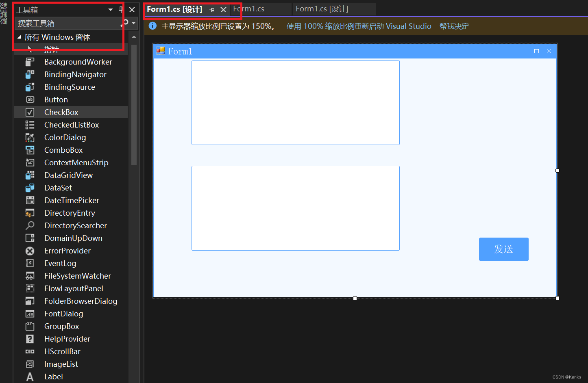Click the Form1 window title icon
588x383 pixels.
[x=161, y=51]
